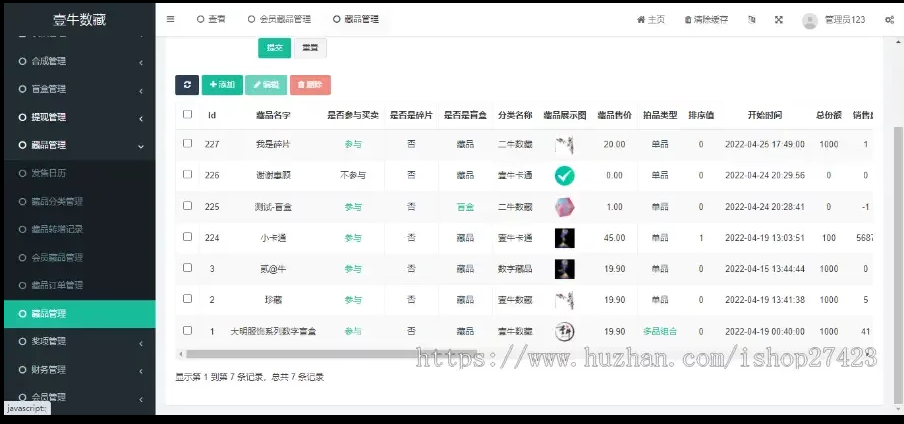Expand the 奖项管理 chevron in sidebar
This screenshot has height=424, width=904.
[141, 343]
